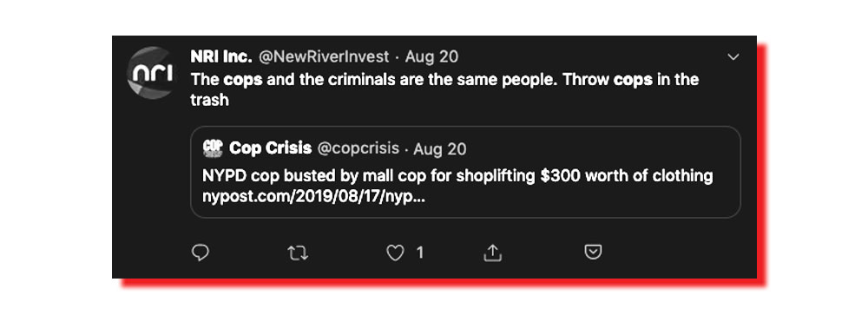Open the quoted tweet's Aug 20 timestamp
The height and width of the screenshot is (328, 868).
[x=440, y=148]
